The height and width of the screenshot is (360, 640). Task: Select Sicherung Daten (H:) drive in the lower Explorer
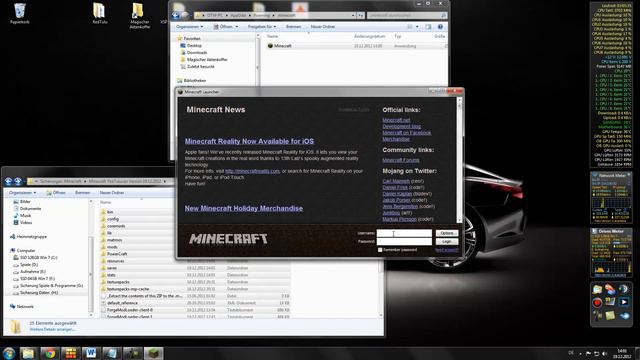click(x=38, y=293)
